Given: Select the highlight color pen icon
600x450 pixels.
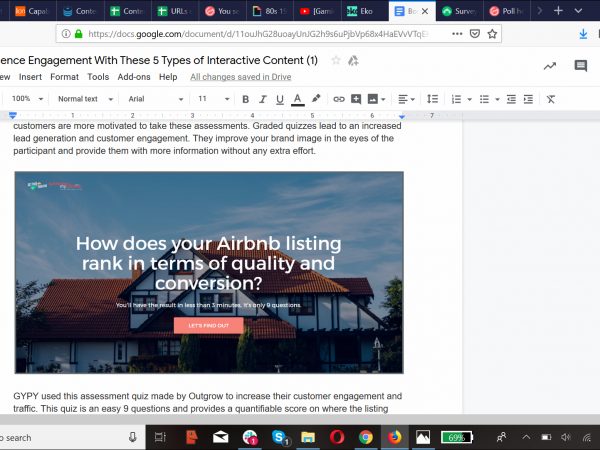Looking at the screenshot, I should click(x=316, y=99).
